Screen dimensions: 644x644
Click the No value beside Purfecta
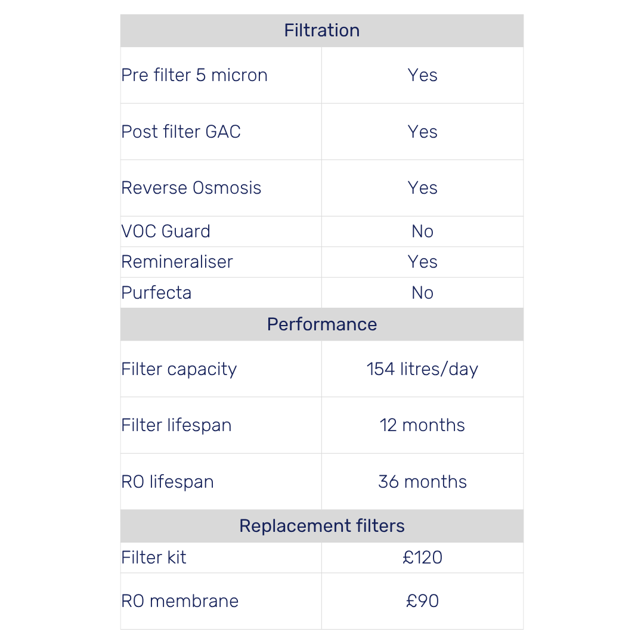coord(422,293)
